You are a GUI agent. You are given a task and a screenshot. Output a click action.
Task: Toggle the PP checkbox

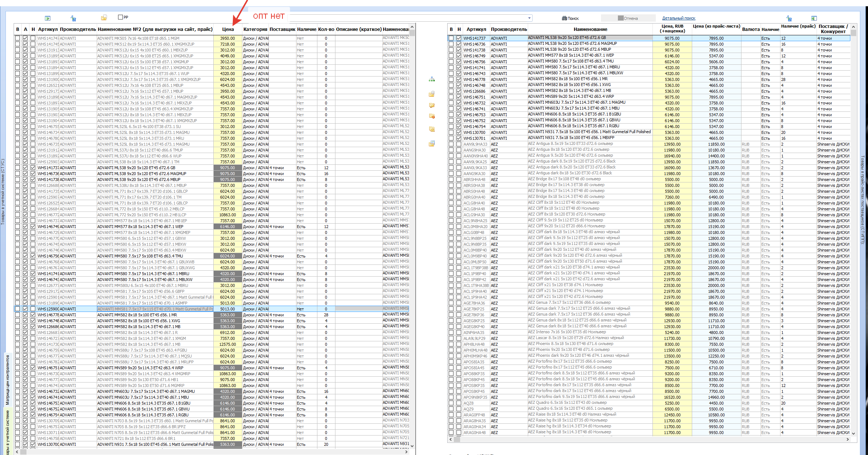pyautogui.click(x=120, y=17)
